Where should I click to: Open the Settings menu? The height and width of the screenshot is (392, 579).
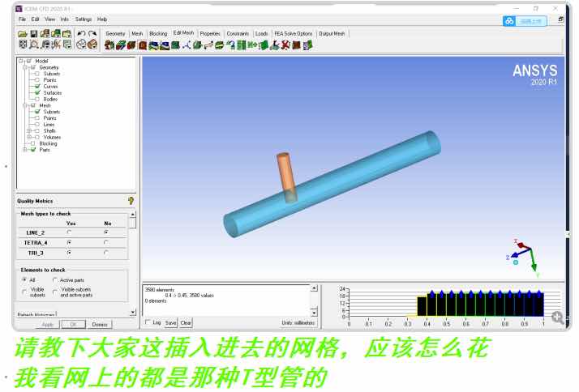coord(83,19)
